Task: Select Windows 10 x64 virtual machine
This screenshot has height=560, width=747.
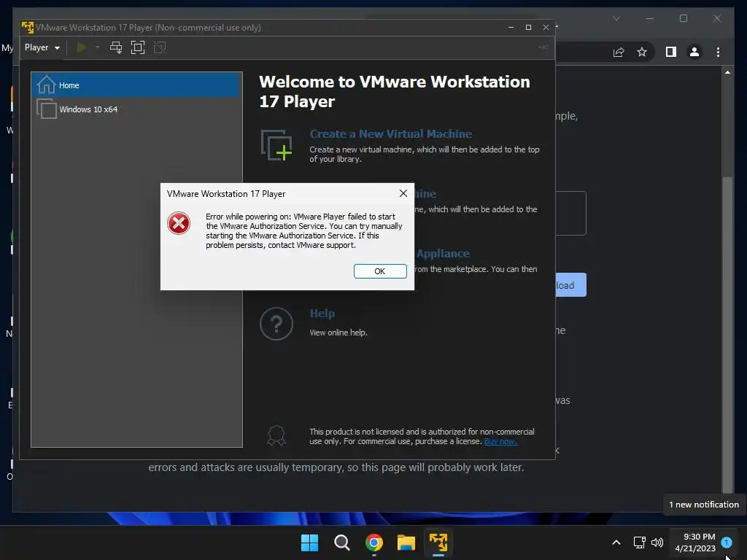Action: coord(136,109)
